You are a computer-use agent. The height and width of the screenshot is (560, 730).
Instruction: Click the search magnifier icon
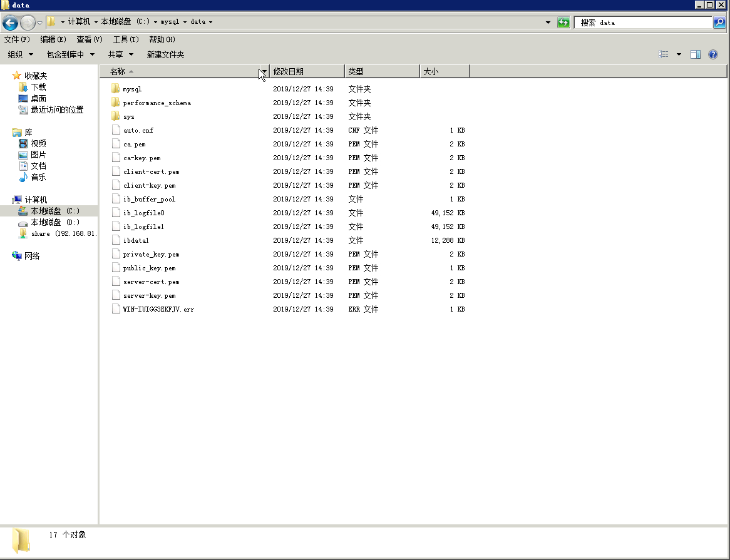(719, 23)
